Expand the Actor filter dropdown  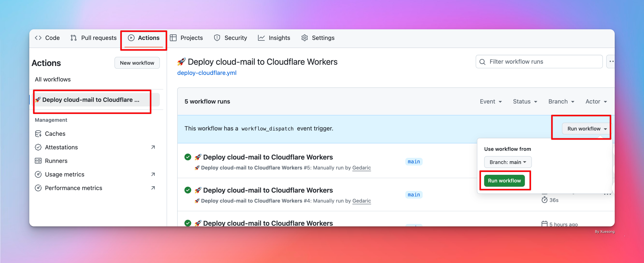(596, 101)
